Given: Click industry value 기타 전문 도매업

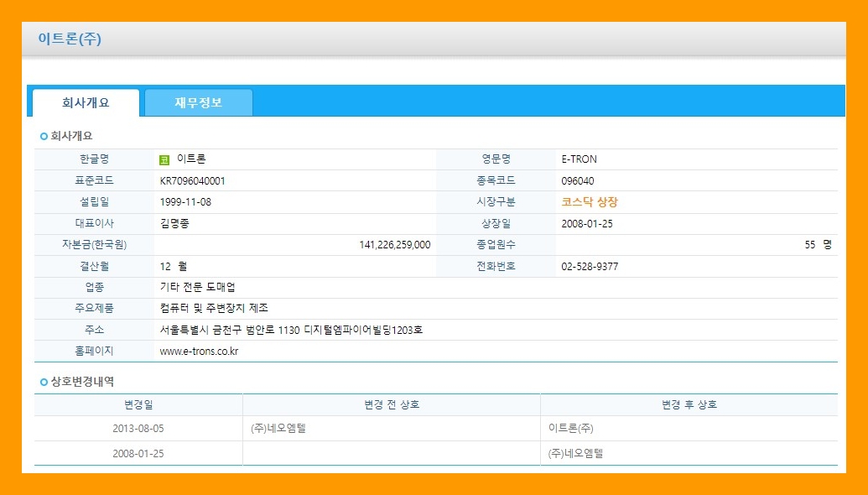Looking at the screenshot, I should pos(198,288).
